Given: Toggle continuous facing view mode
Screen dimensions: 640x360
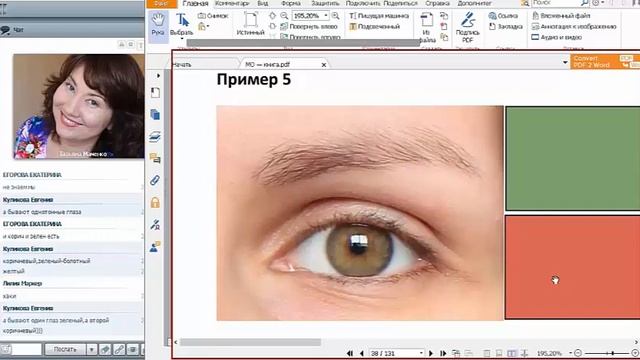Looking at the screenshot, I should point(524,353).
